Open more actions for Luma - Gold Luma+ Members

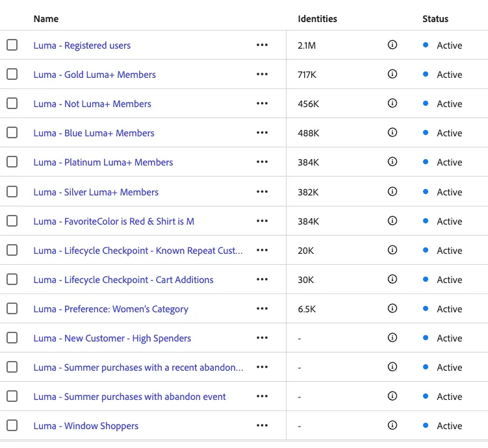(262, 74)
